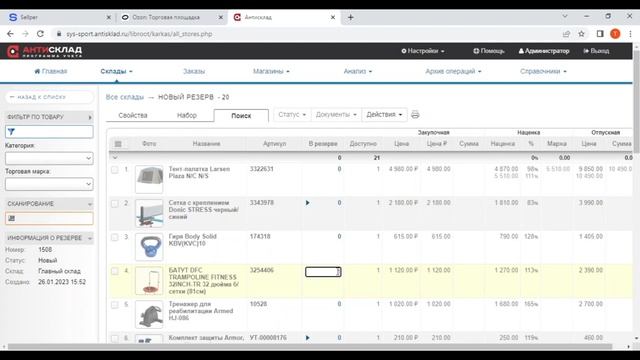Open a new browser tab

351,18
